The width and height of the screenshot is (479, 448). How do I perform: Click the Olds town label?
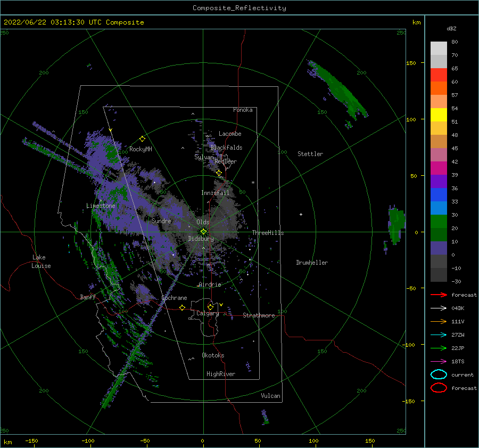click(x=203, y=222)
